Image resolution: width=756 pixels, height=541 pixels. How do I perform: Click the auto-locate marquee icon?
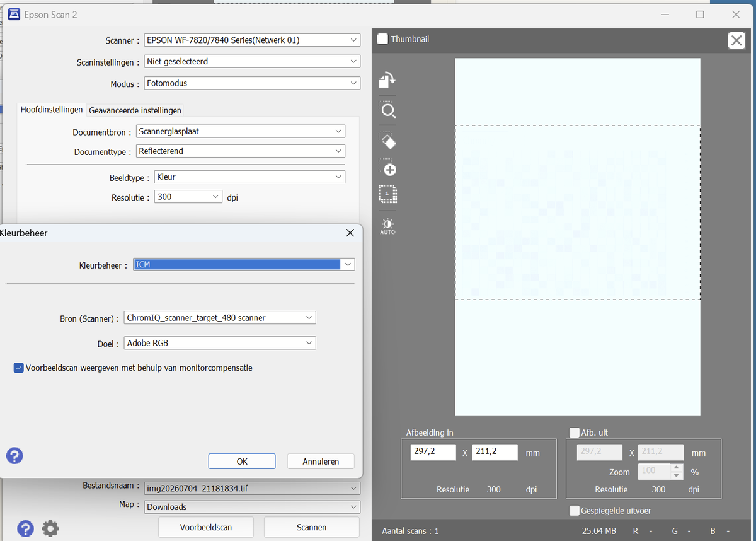pyautogui.click(x=387, y=194)
